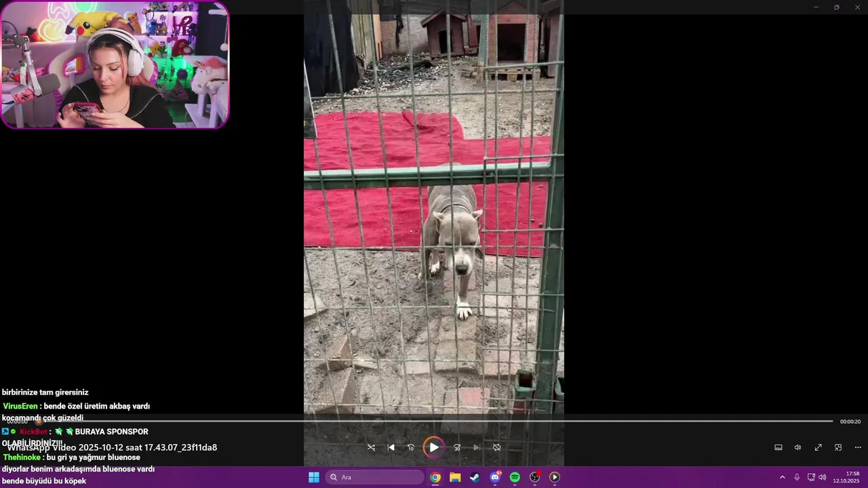Click the WhatsApp video title text
The image size is (868, 488).
coord(113,447)
